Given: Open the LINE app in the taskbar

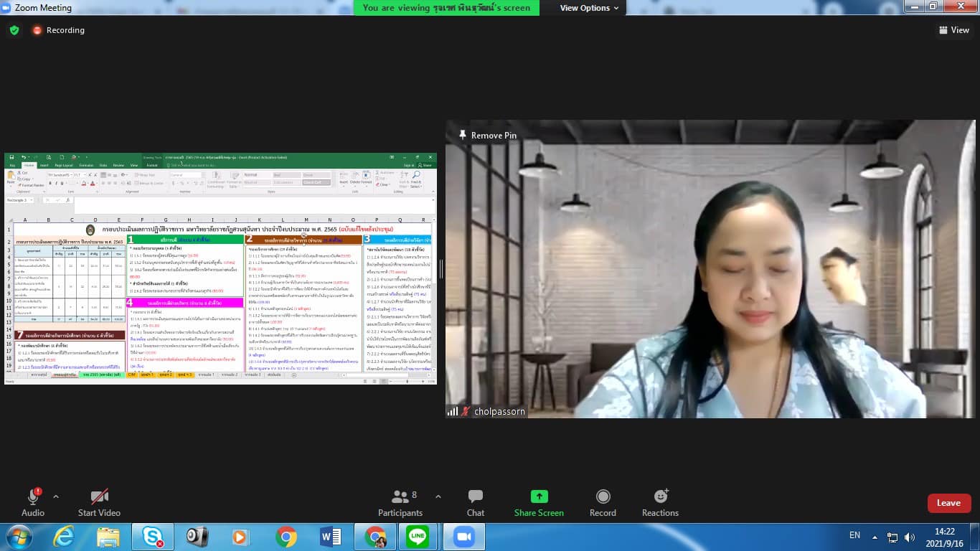Looking at the screenshot, I should (417, 536).
